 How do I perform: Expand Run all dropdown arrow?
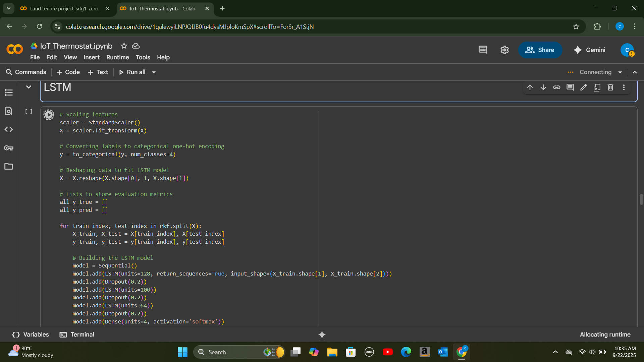point(154,72)
